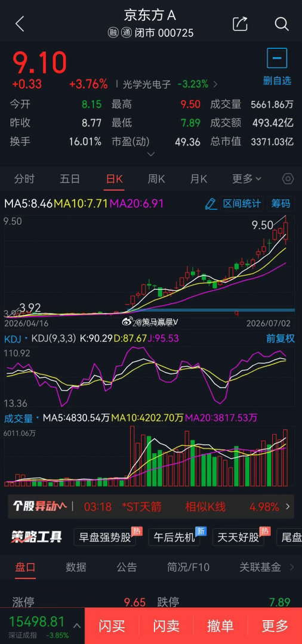Open chart settings hexagon icon
The image size is (302, 644).
288,179
